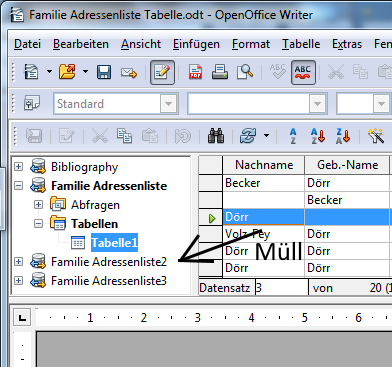This screenshot has height=367, width=392.
Task: Click the Find Record binoculars icon
Action: coord(216,136)
